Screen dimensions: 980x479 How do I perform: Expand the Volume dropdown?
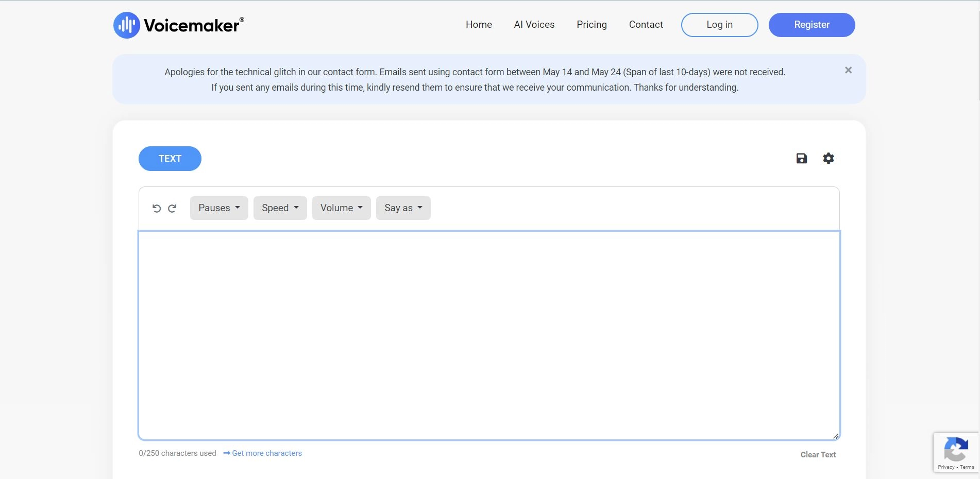point(341,208)
